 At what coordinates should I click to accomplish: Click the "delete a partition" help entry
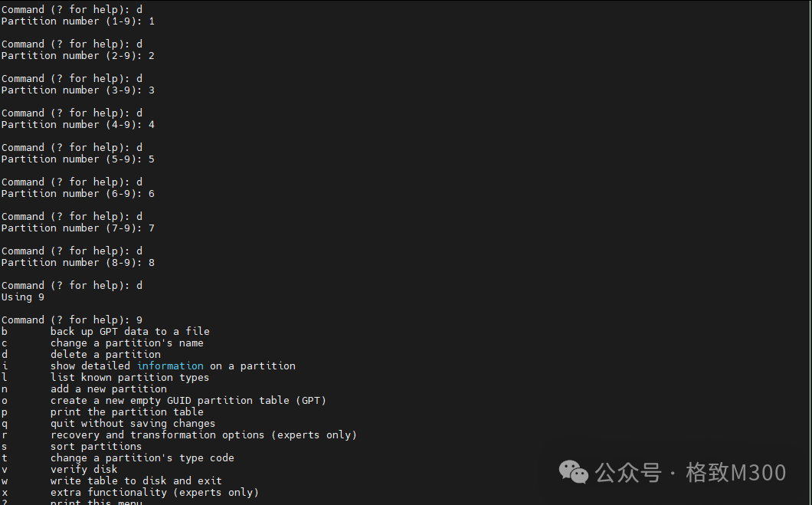(x=105, y=354)
